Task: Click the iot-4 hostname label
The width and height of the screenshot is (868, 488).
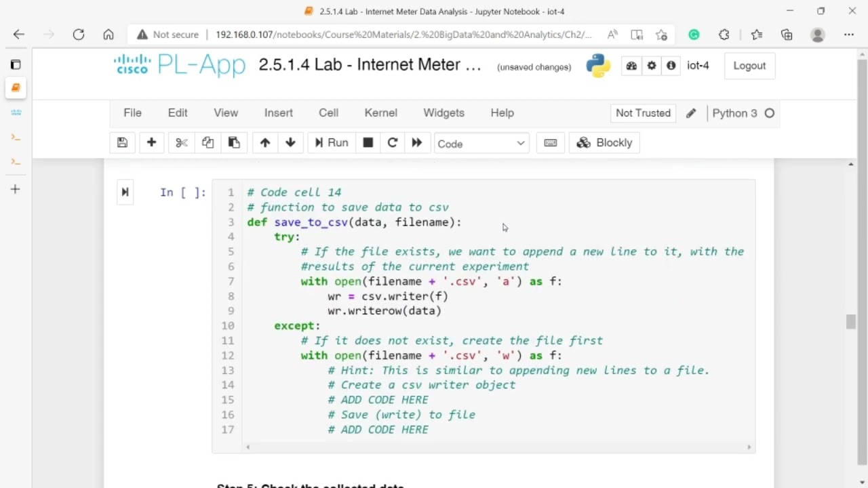Action: click(698, 66)
